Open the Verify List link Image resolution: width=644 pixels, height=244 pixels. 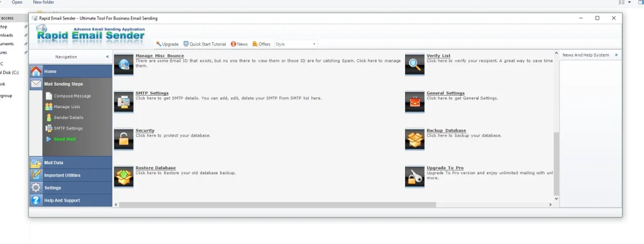tap(438, 55)
